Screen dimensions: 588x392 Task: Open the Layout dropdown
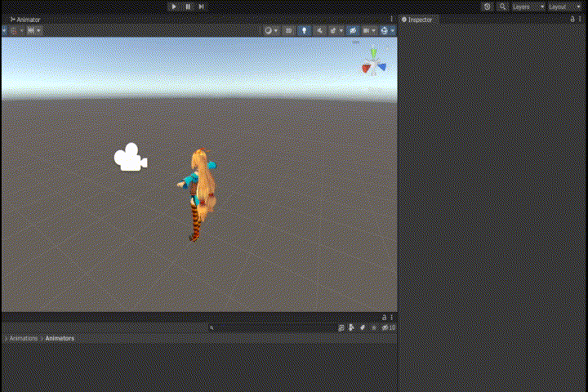click(x=565, y=7)
